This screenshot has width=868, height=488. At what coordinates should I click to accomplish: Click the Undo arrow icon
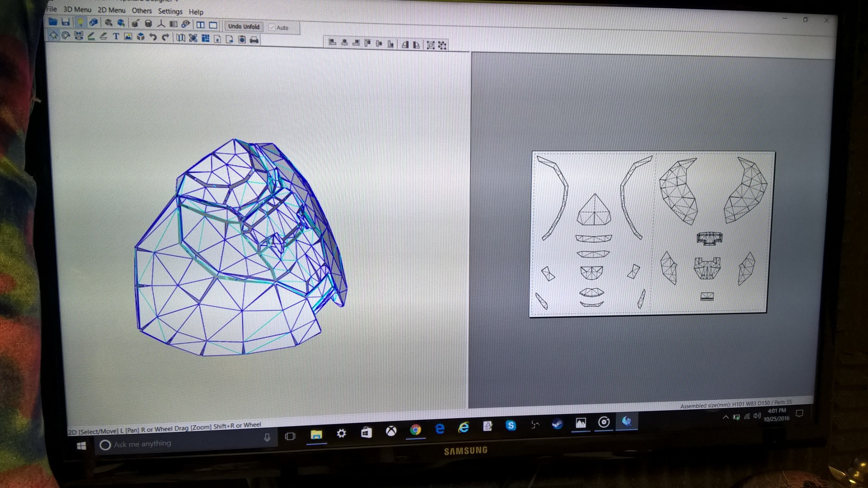tap(153, 38)
